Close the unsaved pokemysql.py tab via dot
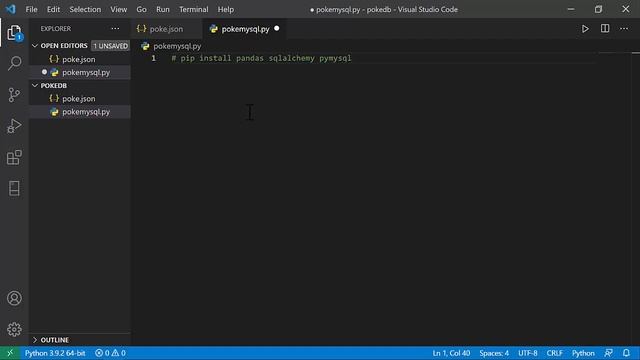Image resolution: width=640 pixels, height=360 pixels. [x=277, y=29]
